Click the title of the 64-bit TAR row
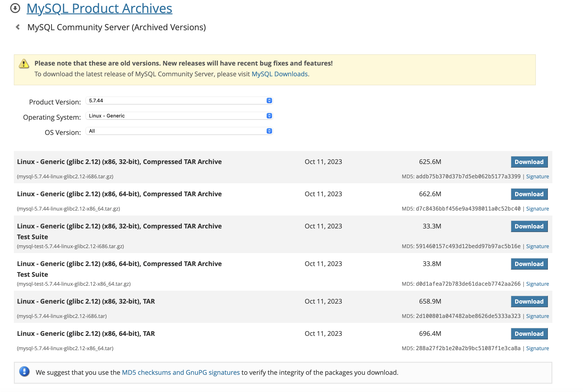This screenshot has height=392, width=583. 86,334
